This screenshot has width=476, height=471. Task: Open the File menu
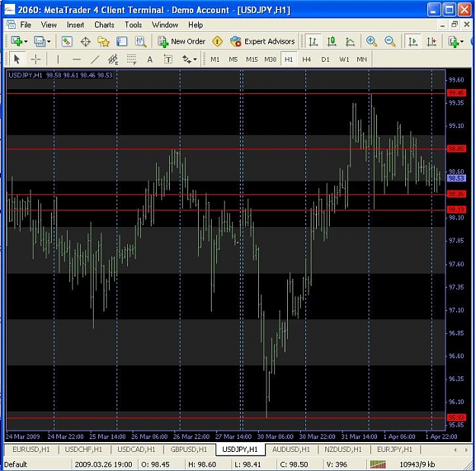pos(25,24)
